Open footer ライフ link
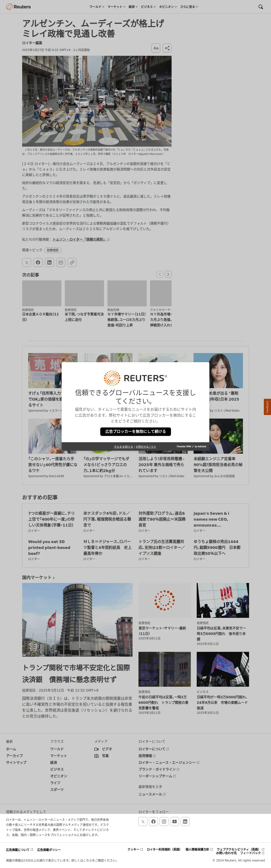This screenshot has width=271, height=868. pyautogui.click(x=55, y=783)
